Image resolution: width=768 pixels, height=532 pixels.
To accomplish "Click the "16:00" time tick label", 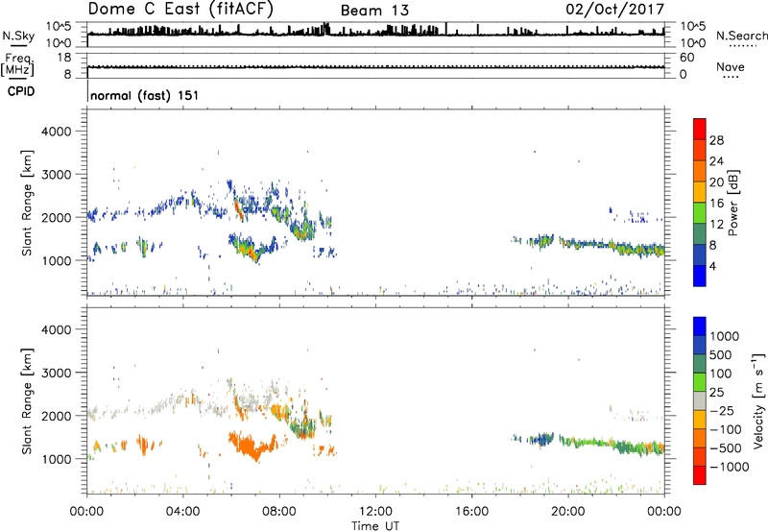I will [x=471, y=512].
